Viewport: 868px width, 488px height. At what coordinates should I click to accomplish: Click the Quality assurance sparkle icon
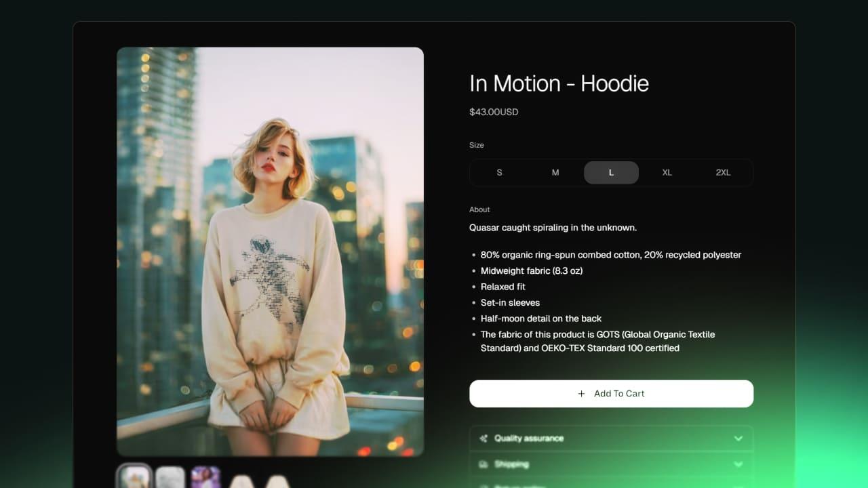484,439
